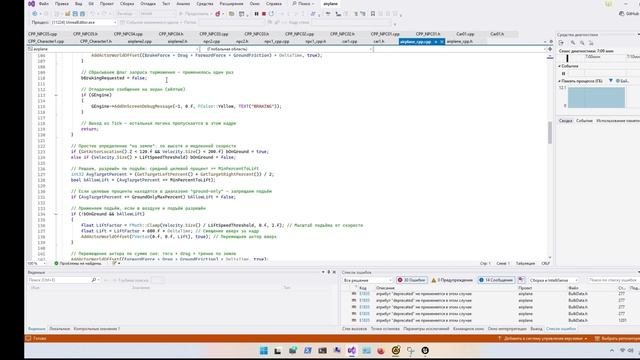Switch to the airplane_cpp.h tab
640x360 pixels.
tap(460, 42)
